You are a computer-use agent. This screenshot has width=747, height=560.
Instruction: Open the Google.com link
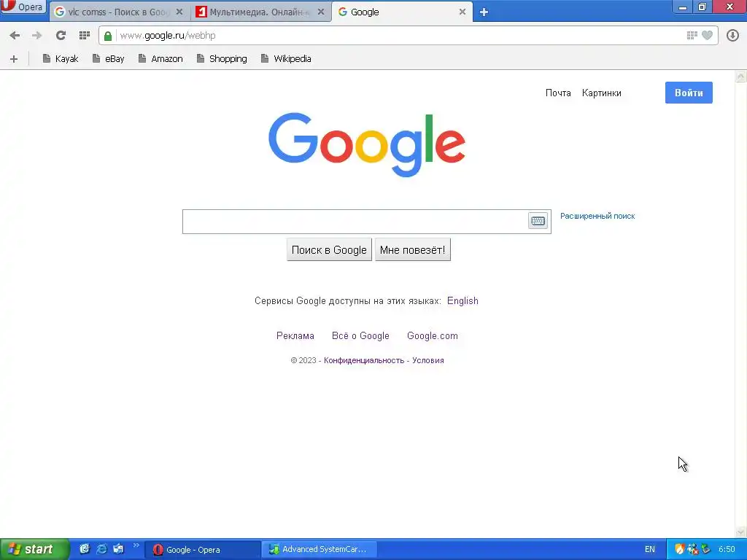coord(433,335)
